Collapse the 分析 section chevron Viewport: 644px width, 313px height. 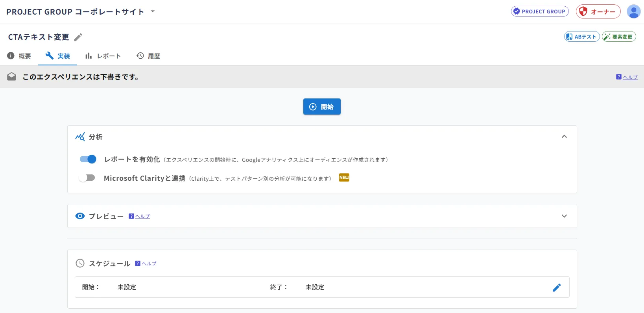[x=564, y=137]
